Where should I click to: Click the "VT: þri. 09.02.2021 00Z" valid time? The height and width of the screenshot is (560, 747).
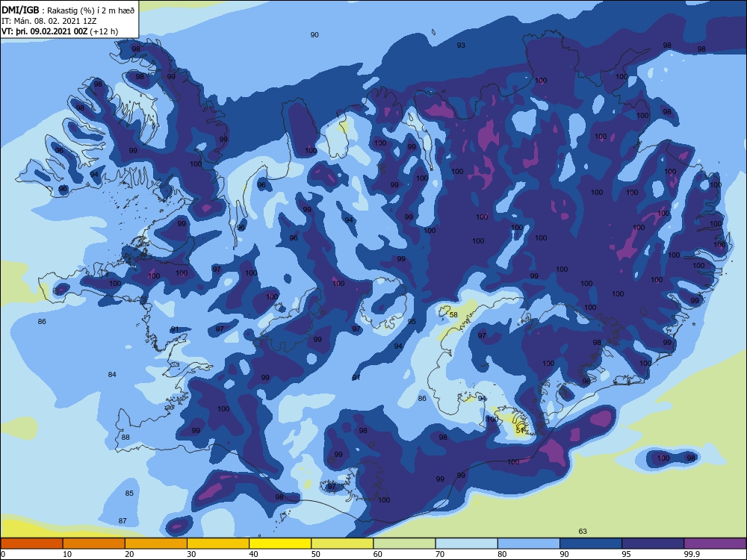pyautogui.click(x=44, y=31)
